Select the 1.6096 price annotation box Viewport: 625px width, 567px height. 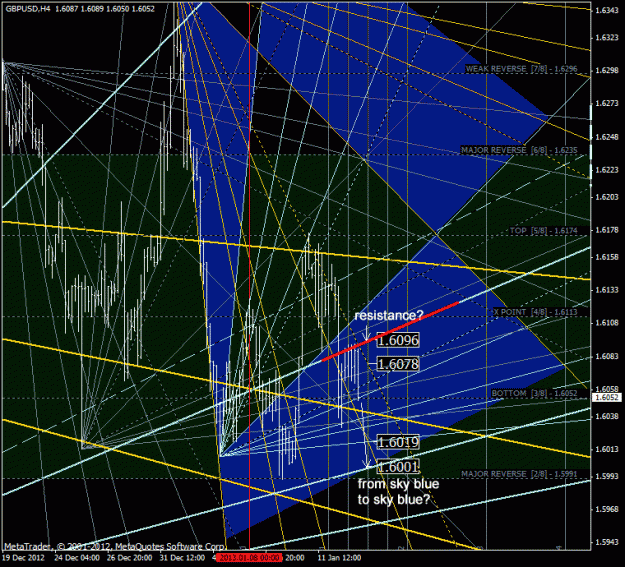point(398,340)
